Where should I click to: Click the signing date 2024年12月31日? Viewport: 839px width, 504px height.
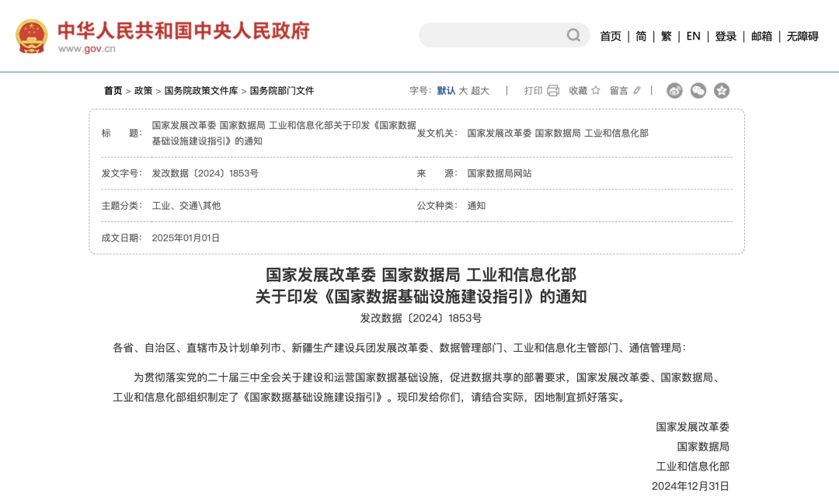click(x=691, y=486)
